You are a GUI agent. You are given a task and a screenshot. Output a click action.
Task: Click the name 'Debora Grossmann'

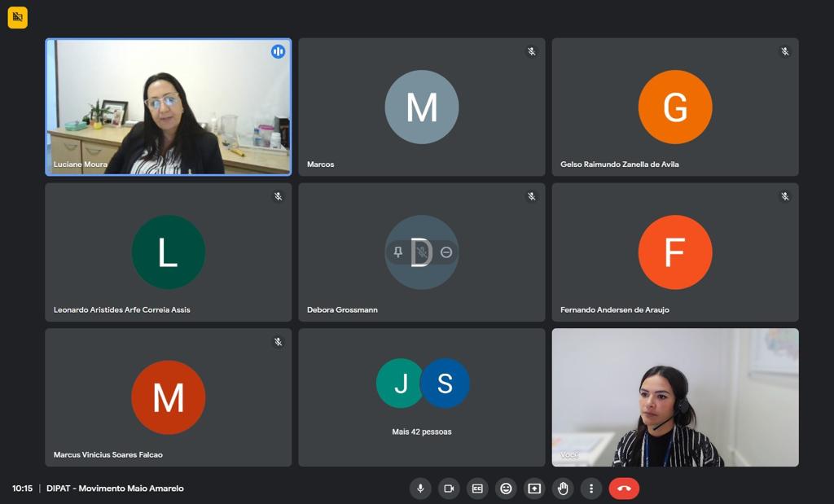tap(342, 309)
